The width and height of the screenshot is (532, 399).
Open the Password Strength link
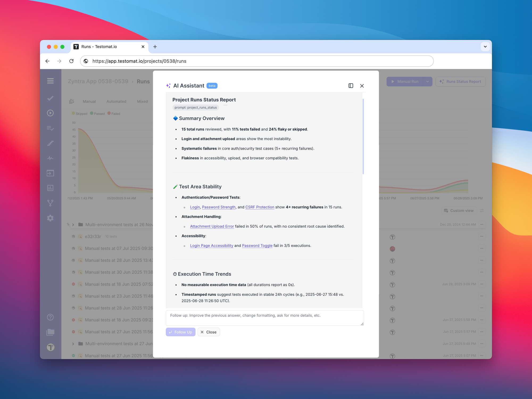point(219,207)
